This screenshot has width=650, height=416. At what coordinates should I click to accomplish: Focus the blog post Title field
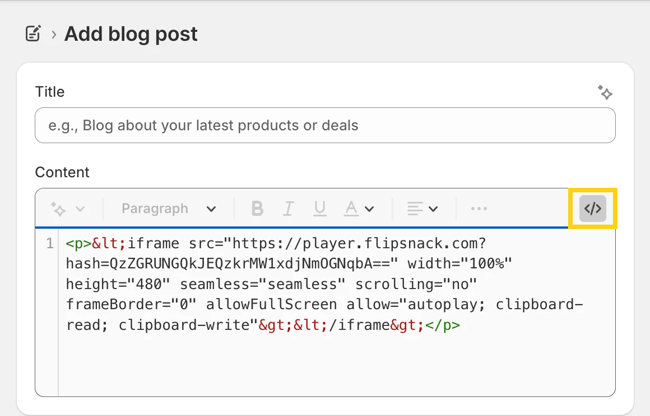tap(325, 125)
